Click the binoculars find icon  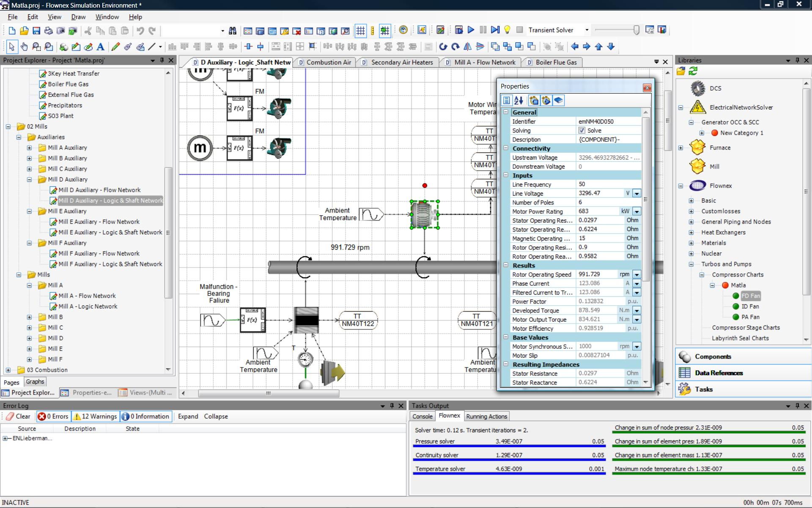coord(233,30)
